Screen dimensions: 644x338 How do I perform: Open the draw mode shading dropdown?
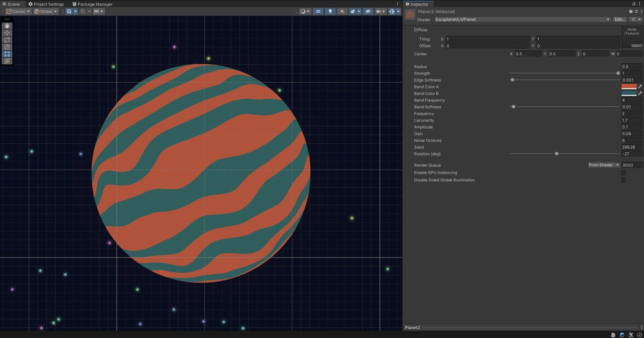tap(305, 11)
